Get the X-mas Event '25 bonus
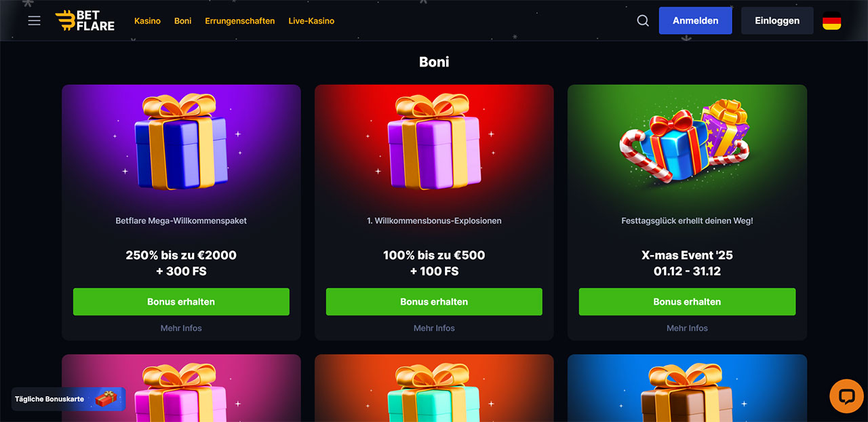Image resolution: width=868 pixels, height=422 pixels. 687,302
